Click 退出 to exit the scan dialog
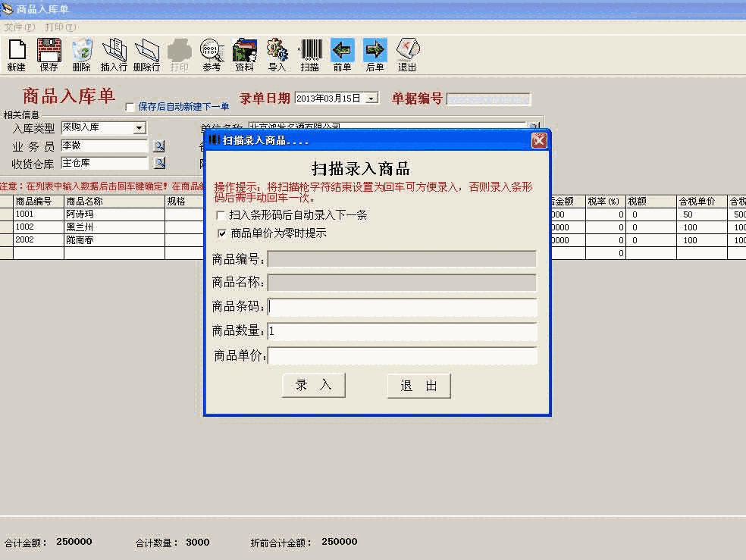The image size is (746, 560). pyautogui.click(x=418, y=385)
